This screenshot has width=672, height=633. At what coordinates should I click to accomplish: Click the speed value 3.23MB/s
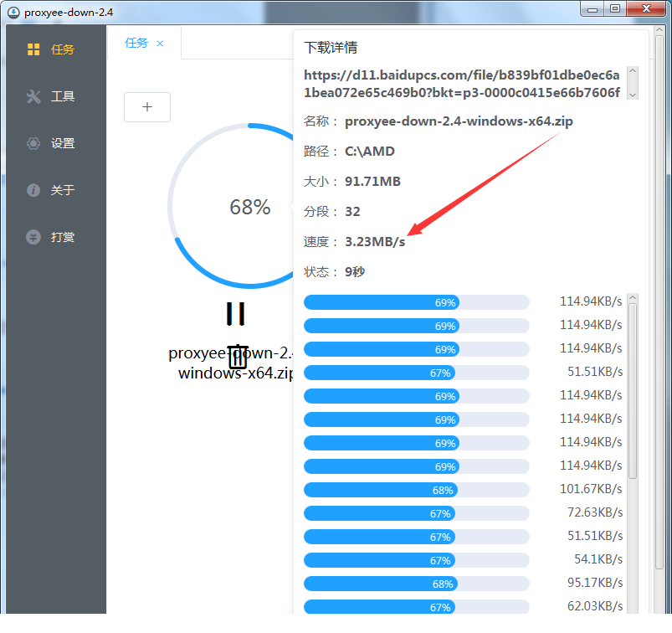375,242
